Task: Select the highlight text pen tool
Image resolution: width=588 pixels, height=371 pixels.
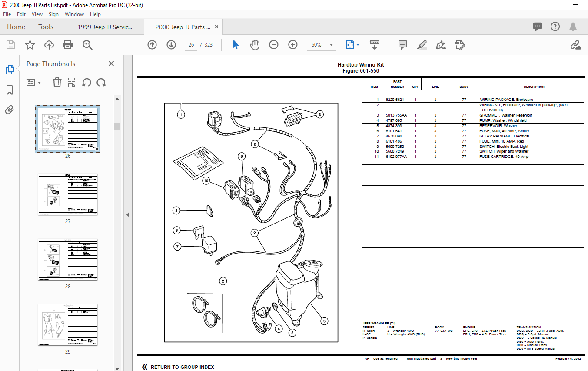Action: pyautogui.click(x=422, y=45)
